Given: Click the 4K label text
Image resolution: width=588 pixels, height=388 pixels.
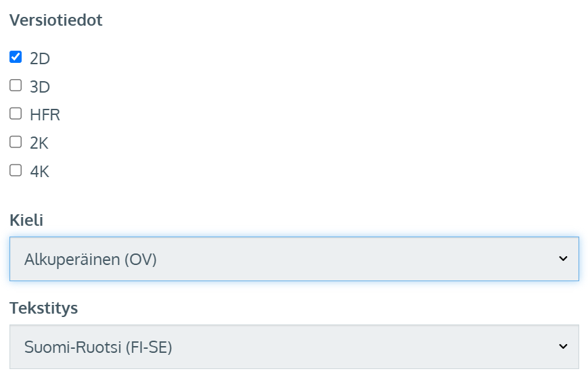Looking at the screenshot, I should (39, 172).
